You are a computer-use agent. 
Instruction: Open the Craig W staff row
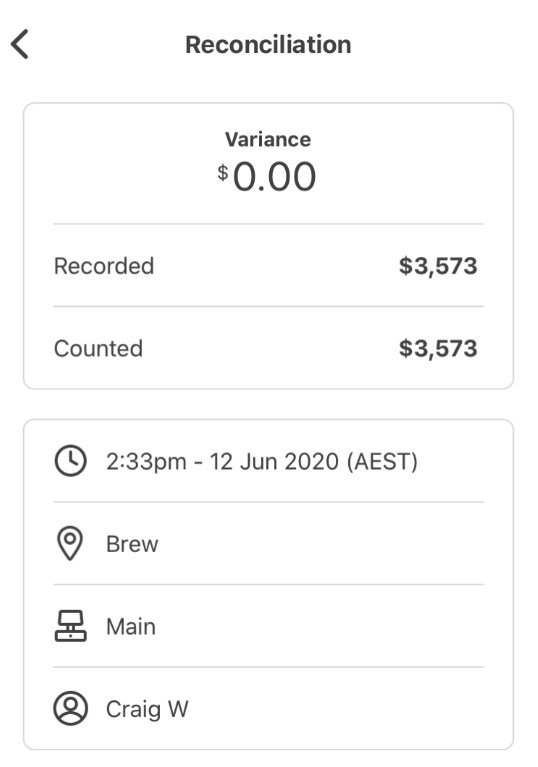pos(269,708)
